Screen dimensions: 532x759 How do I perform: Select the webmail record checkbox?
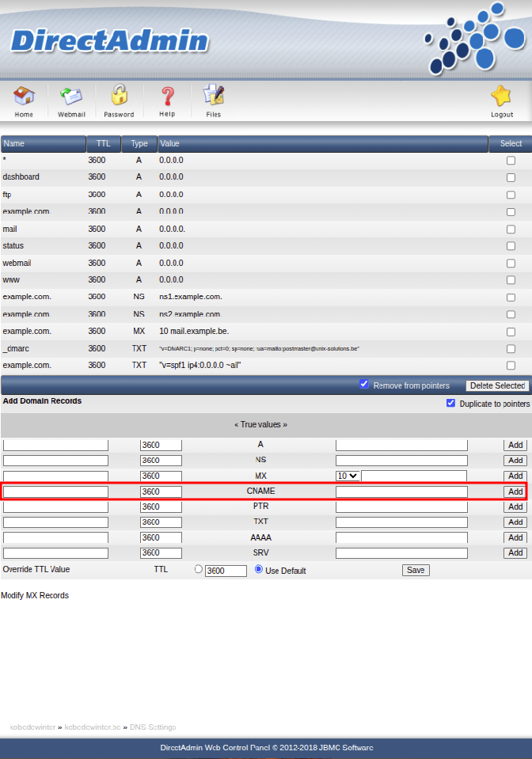point(511,264)
